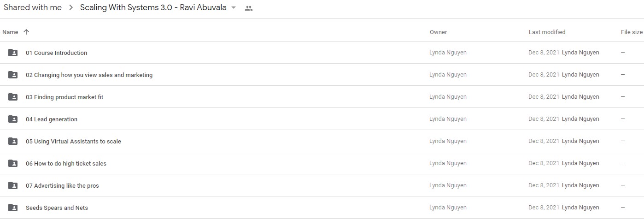Click the shared folder icon for 01 Course Introduction

(x=13, y=53)
